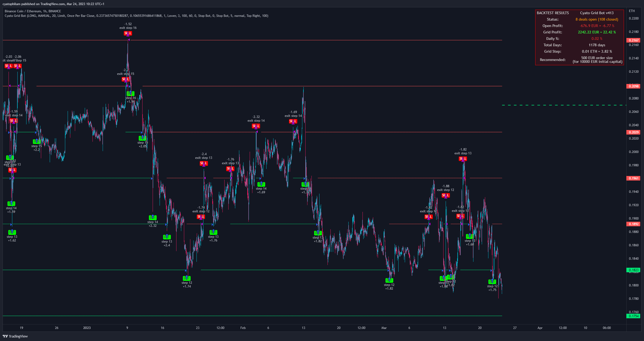Click the 2242.22 EUR grid profit value
644x341 pixels.
[597, 32]
